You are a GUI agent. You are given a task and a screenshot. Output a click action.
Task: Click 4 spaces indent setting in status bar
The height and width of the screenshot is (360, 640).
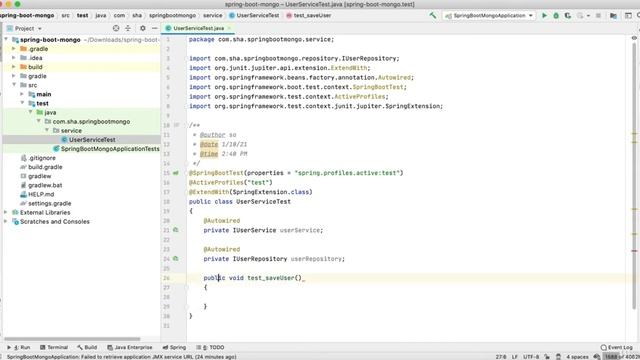[577, 357]
